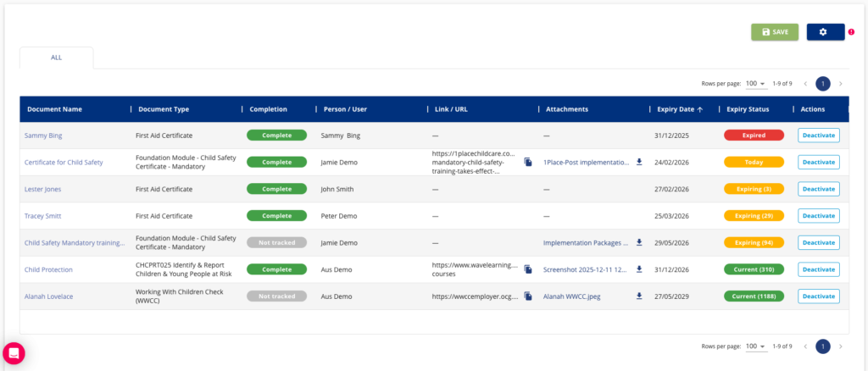Viewport: 868px width, 371px height.
Task: Switch to the ALL tab
Action: [56, 58]
